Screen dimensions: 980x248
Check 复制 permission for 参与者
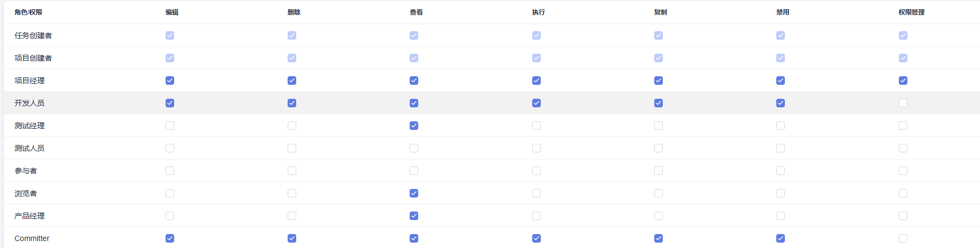click(x=659, y=171)
